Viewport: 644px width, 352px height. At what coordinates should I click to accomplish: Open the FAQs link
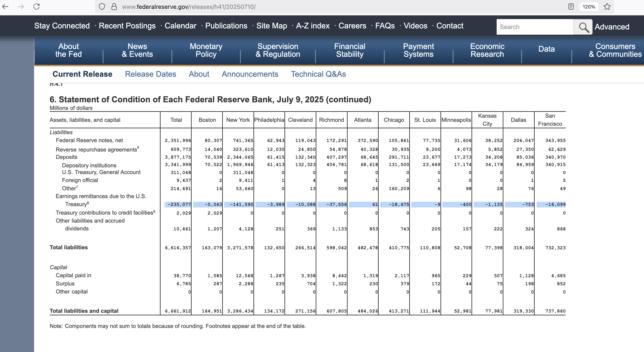click(385, 26)
